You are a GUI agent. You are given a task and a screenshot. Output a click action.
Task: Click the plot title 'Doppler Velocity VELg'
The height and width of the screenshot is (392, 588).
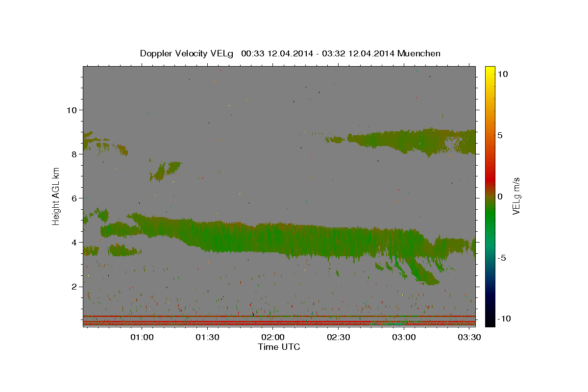pos(188,53)
